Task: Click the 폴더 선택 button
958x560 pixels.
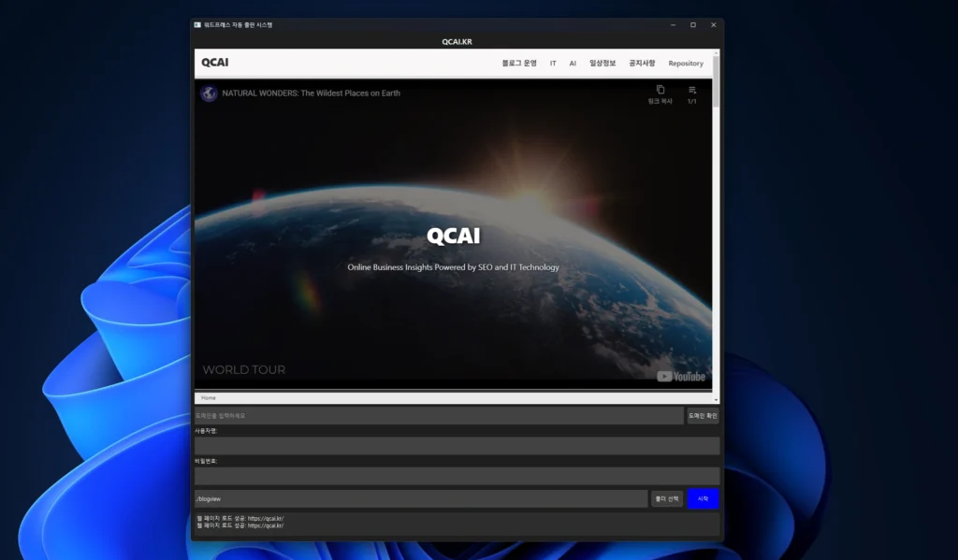Action: pos(666,499)
